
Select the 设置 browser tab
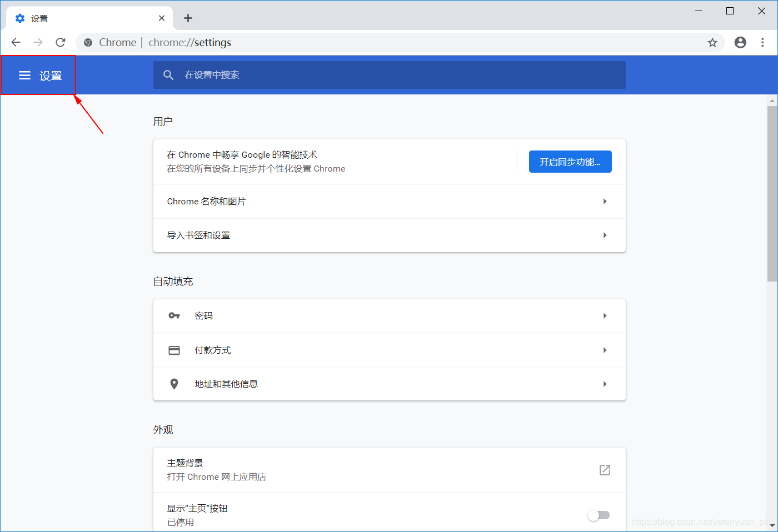point(89,18)
